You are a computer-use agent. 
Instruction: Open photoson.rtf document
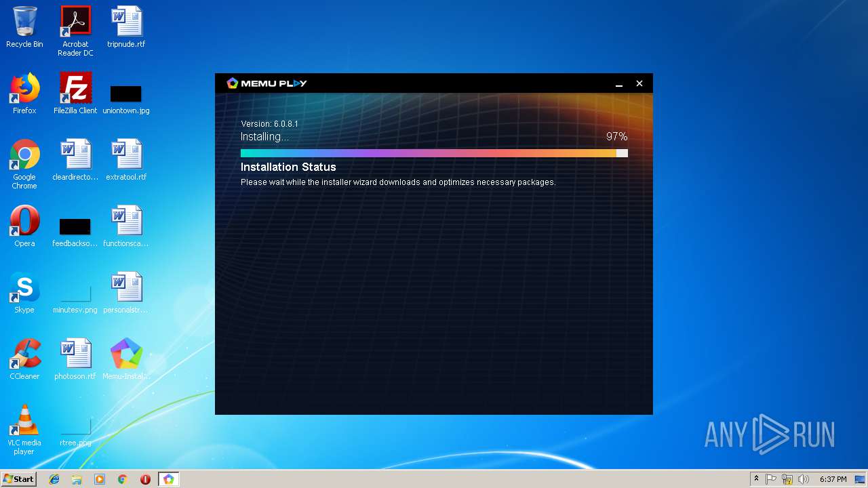[x=75, y=359]
